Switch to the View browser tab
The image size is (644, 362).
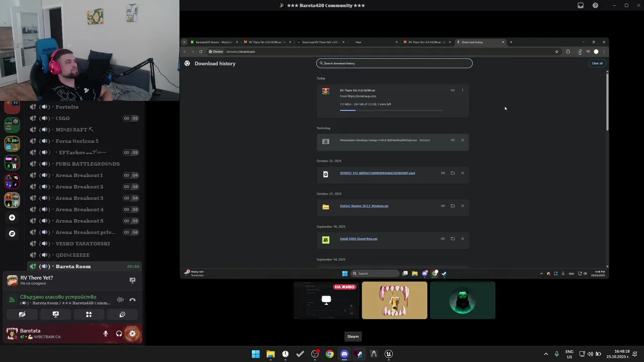pos(373,42)
